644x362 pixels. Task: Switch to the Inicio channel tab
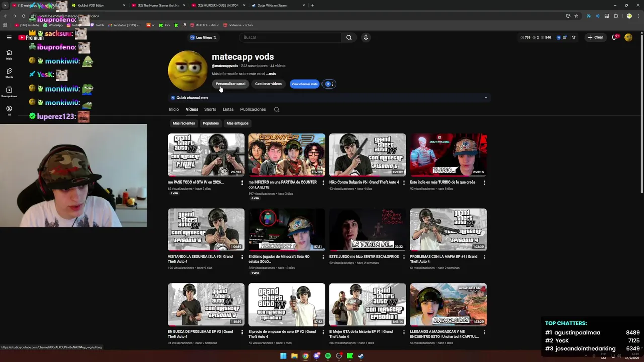click(x=174, y=109)
